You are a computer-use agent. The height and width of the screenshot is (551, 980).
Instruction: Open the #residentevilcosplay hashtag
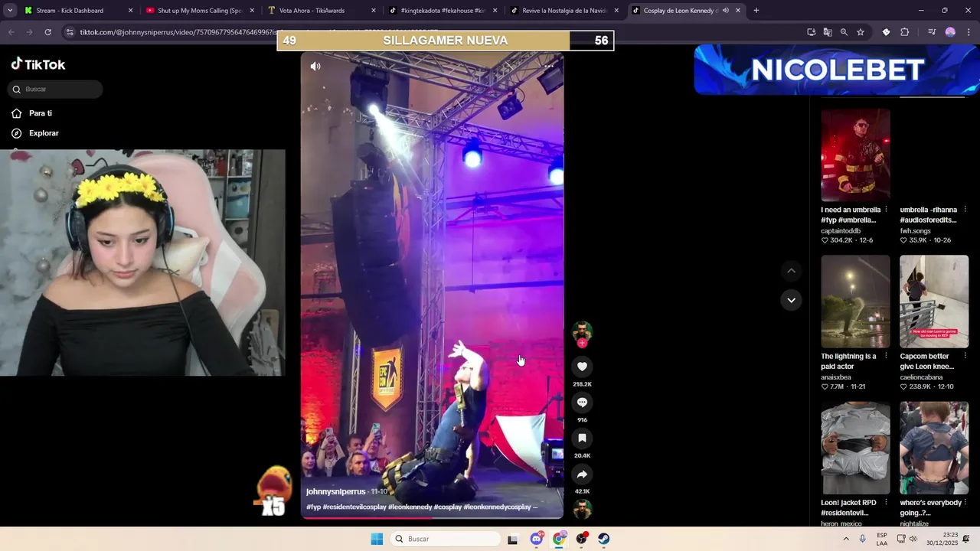point(354,507)
